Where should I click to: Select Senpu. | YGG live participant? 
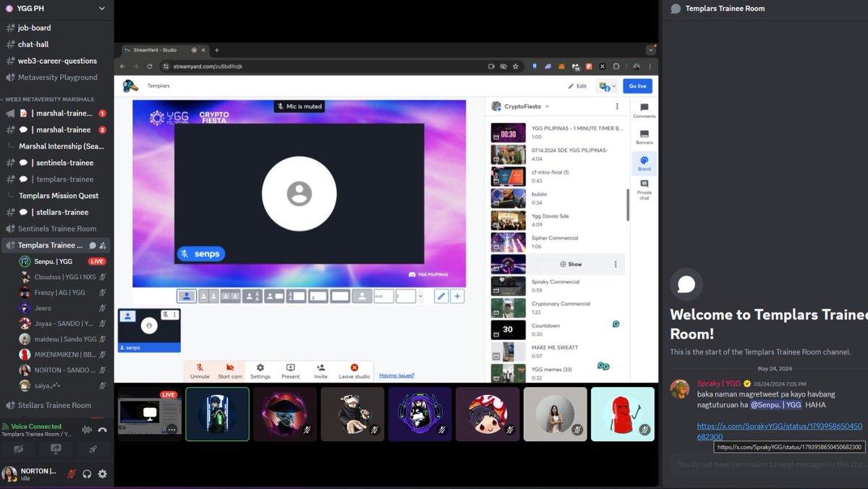[x=63, y=261]
